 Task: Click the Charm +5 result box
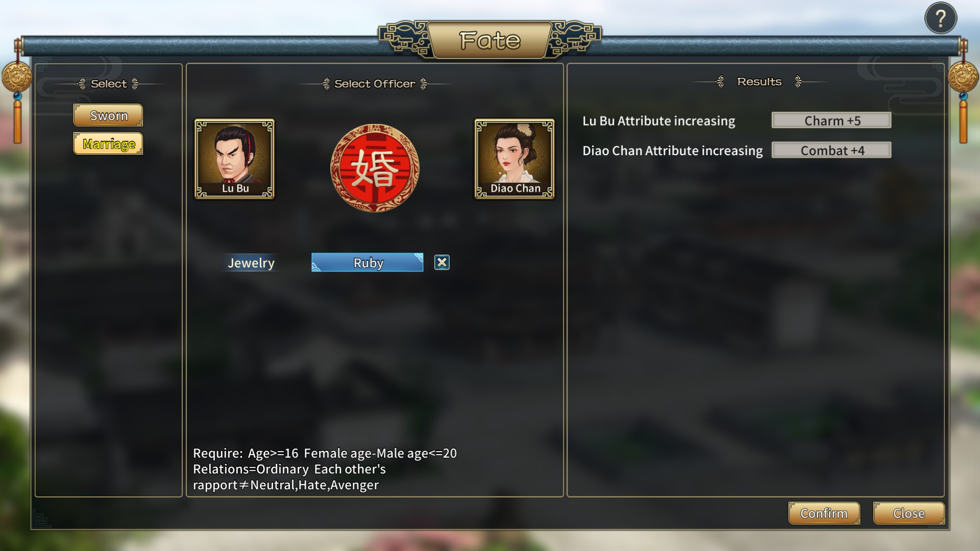[831, 120]
